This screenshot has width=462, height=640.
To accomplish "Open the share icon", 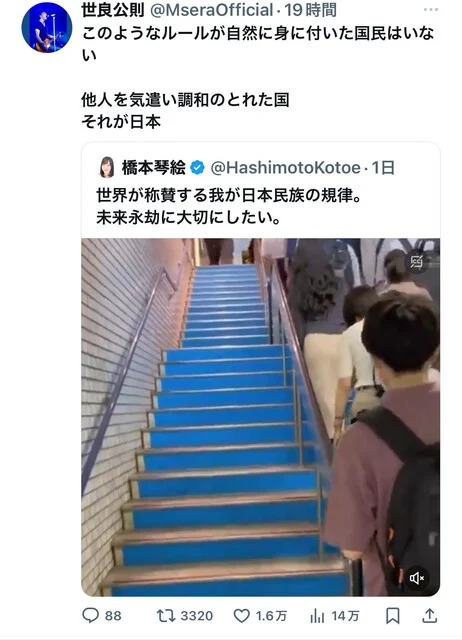I will click(x=429, y=616).
